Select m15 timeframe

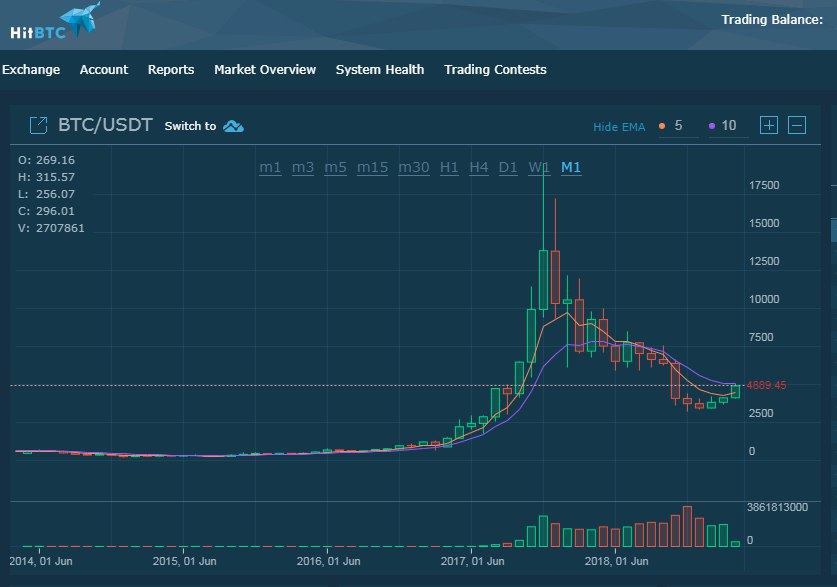[x=372, y=168]
